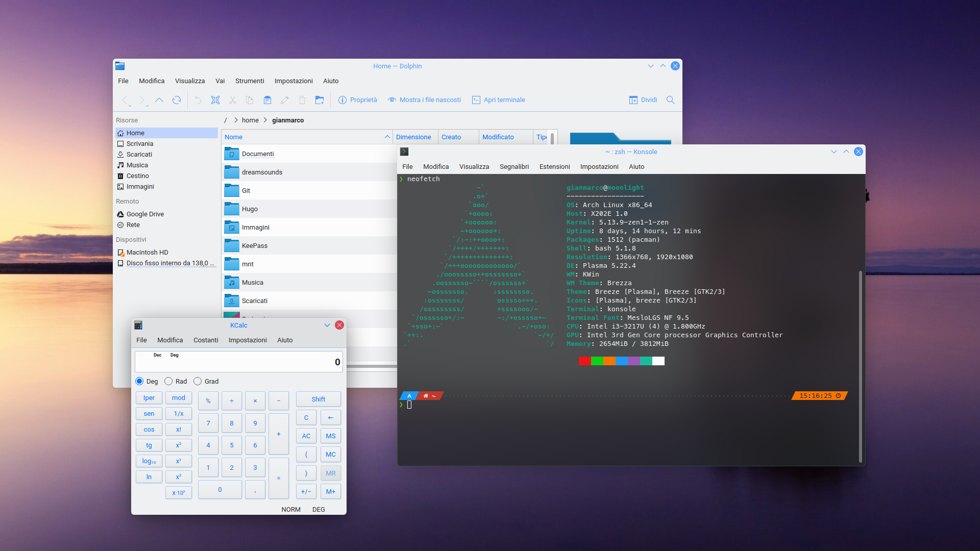Open Google Drive remote location
Image resolution: width=980 pixels, height=551 pixels.
[166, 214]
